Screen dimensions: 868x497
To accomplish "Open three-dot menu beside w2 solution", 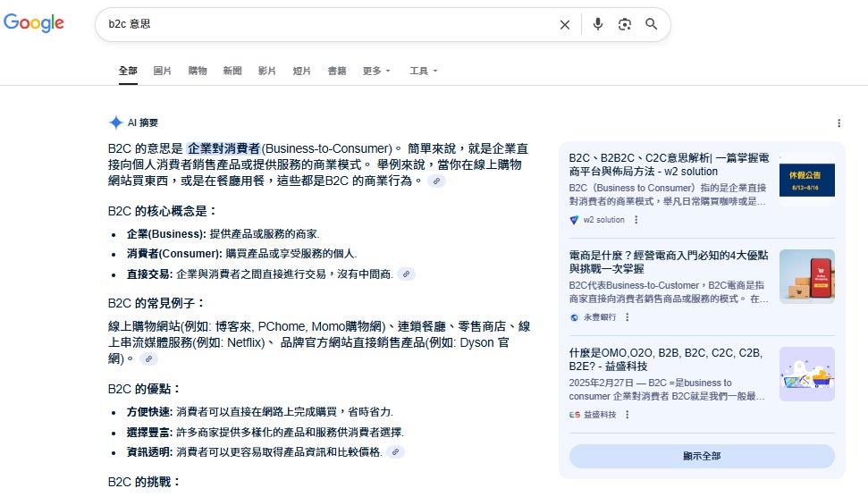I will [x=636, y=220].
